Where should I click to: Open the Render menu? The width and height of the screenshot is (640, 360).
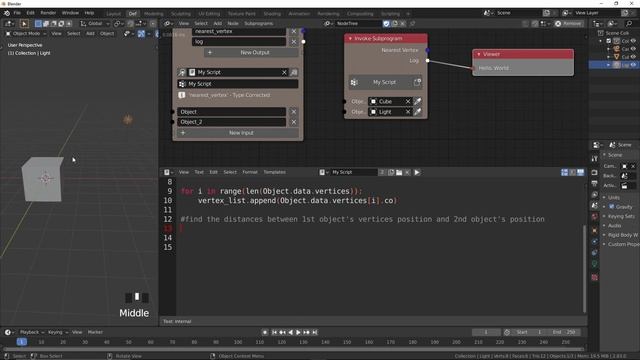48,13
